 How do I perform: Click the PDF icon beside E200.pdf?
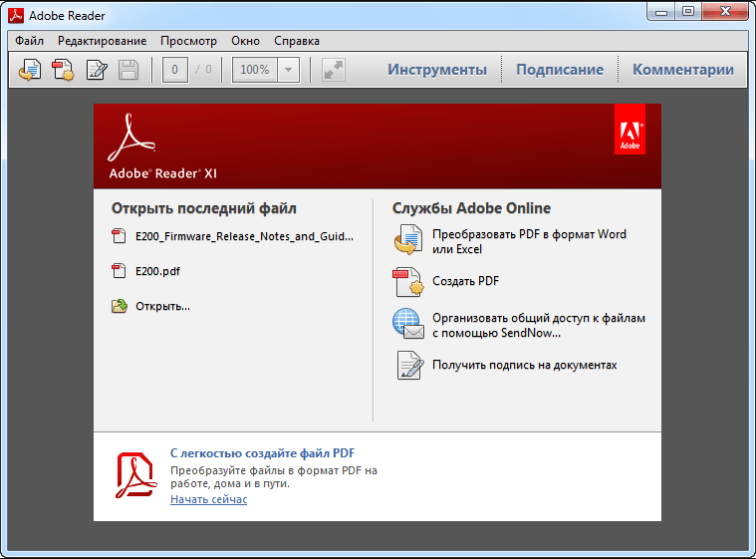(119, 271)
